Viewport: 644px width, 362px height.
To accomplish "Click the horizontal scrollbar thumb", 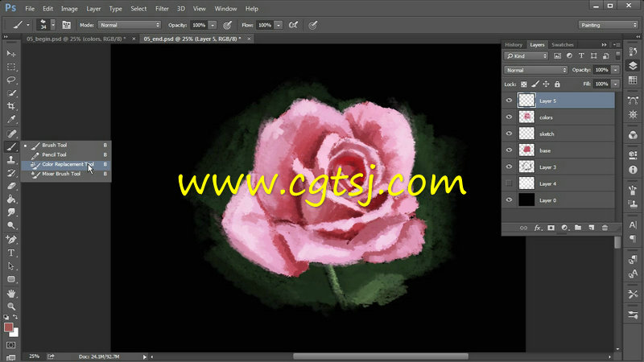I will 381,356.
